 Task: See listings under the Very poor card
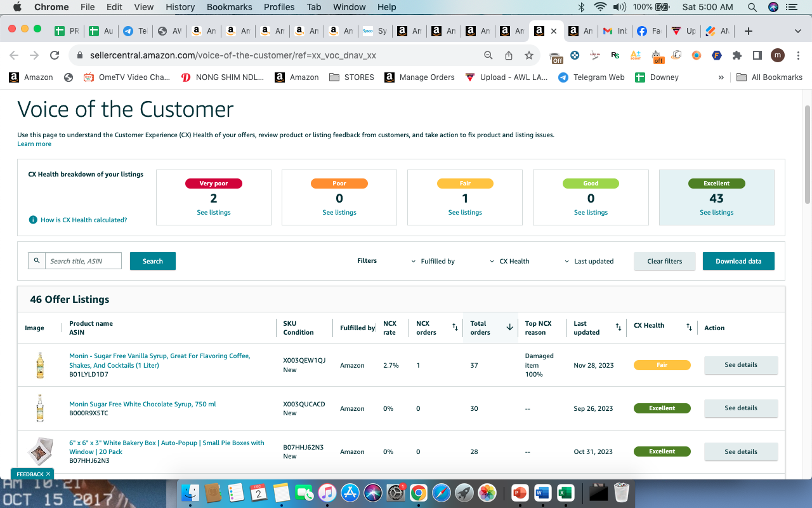click(x=214, y=213)
